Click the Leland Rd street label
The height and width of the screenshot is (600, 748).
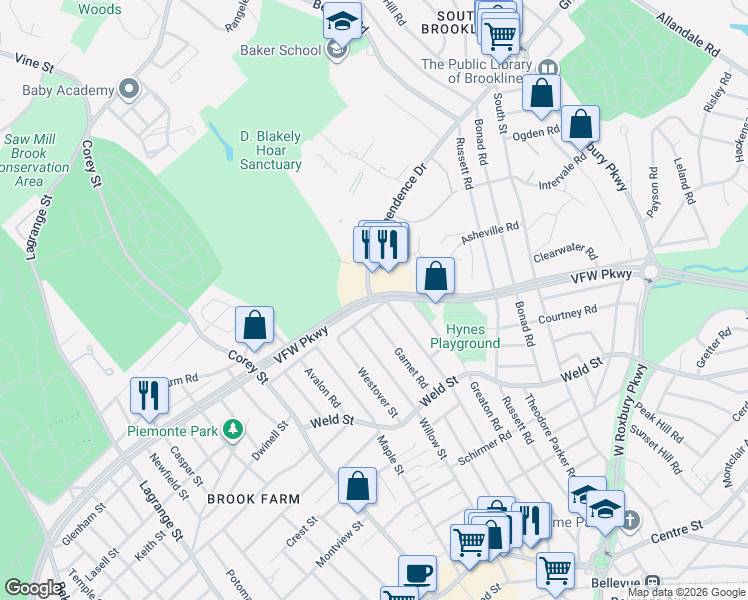click(685, 181)
